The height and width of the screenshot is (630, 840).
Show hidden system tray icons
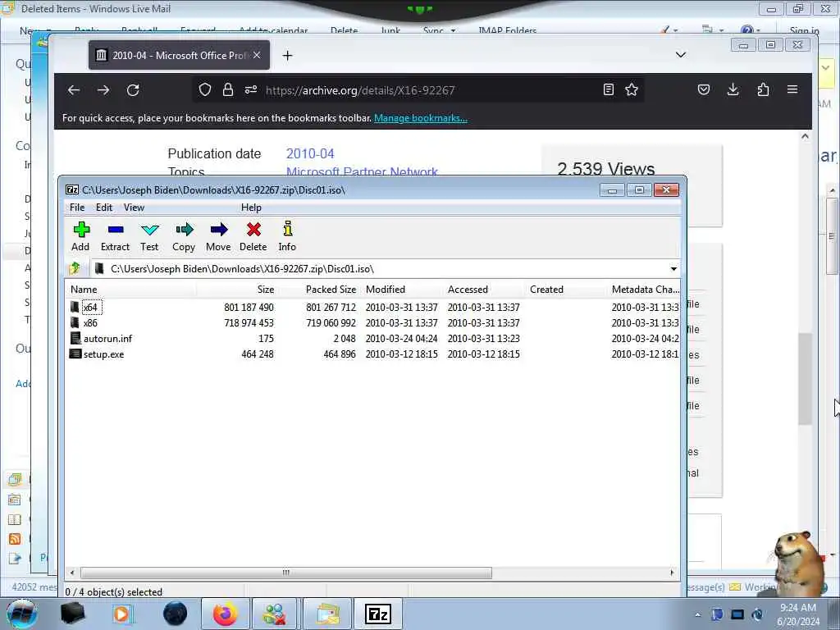(697, 614)
